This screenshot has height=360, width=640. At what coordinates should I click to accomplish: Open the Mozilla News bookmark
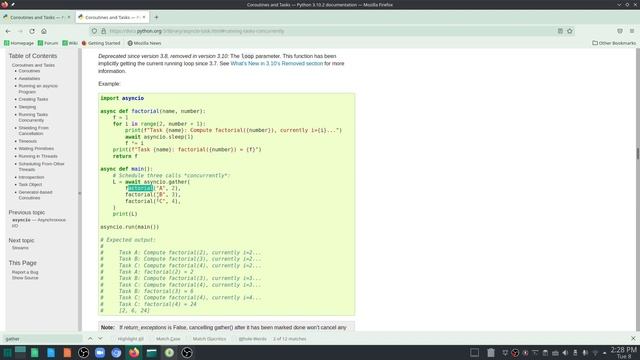pos(144,43)
